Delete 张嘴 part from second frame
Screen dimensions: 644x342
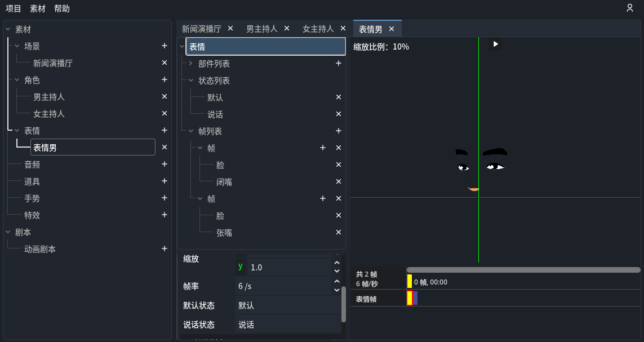point(339,233)
